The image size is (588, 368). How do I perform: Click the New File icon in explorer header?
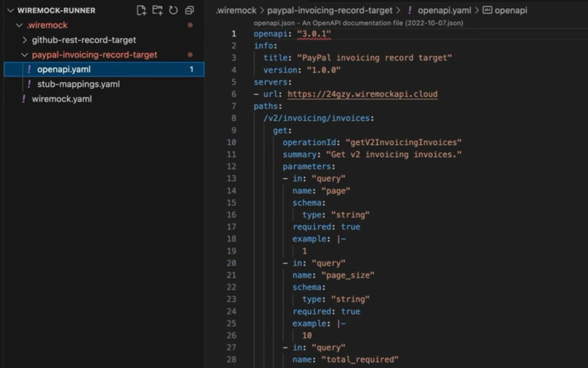[142, 10]
